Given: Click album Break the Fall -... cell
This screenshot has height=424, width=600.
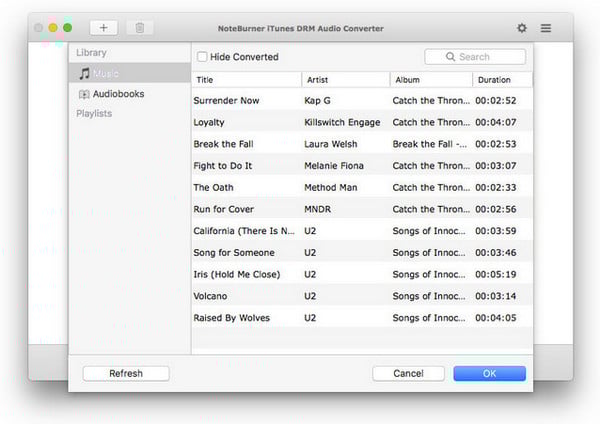Looking at the screenshot, I should 430,144.
